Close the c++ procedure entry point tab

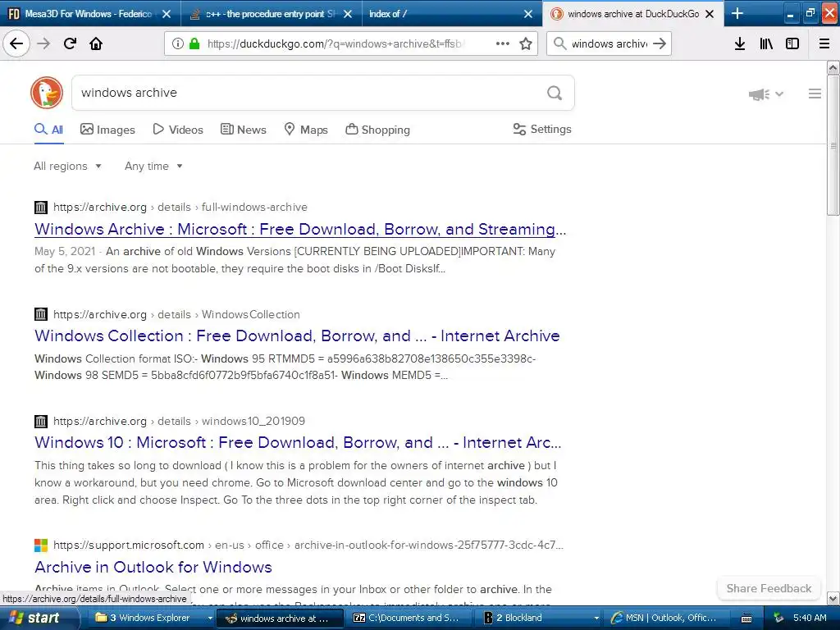click(348, 14)
